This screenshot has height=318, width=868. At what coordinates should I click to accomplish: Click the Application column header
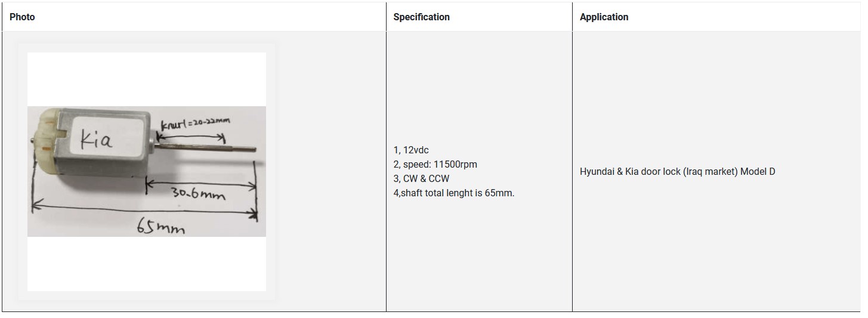(604, 17)
